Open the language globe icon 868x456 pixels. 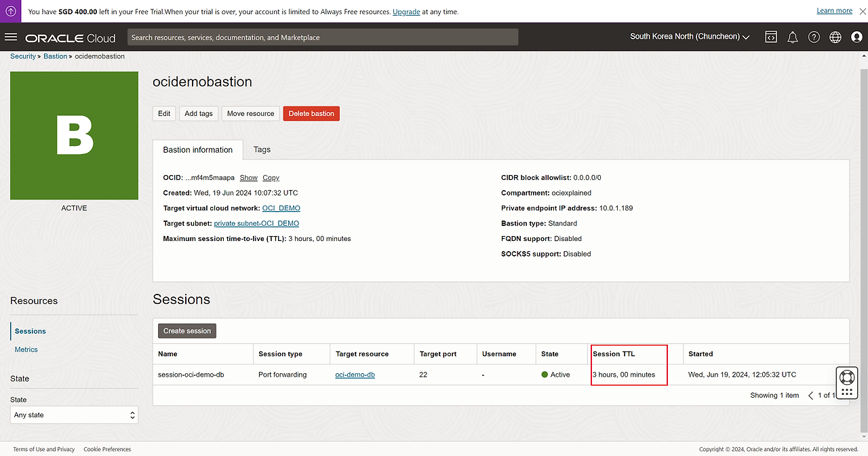(835, 37)
